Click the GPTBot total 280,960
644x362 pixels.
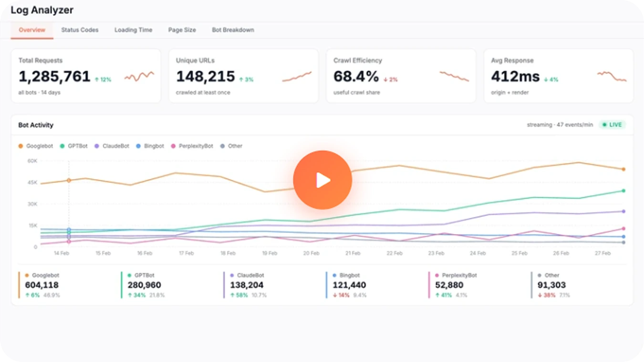pyautogui.click(x=145, y=285)
